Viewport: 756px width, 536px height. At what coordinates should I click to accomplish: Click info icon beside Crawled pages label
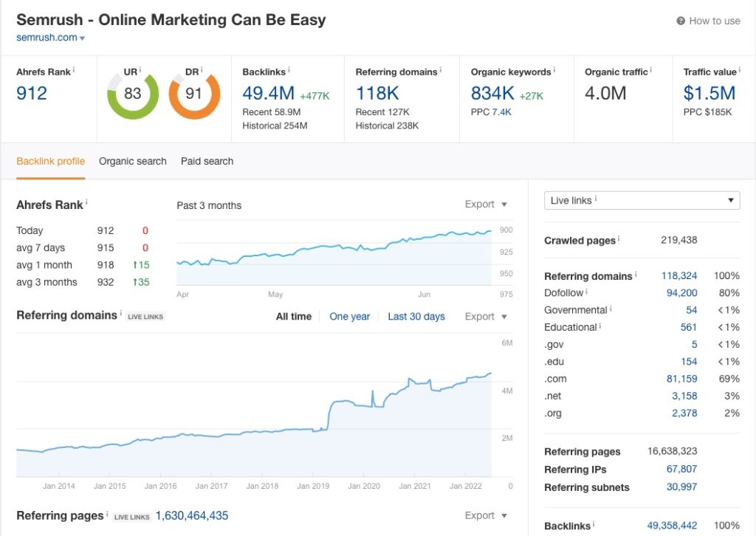coord(619,238)
